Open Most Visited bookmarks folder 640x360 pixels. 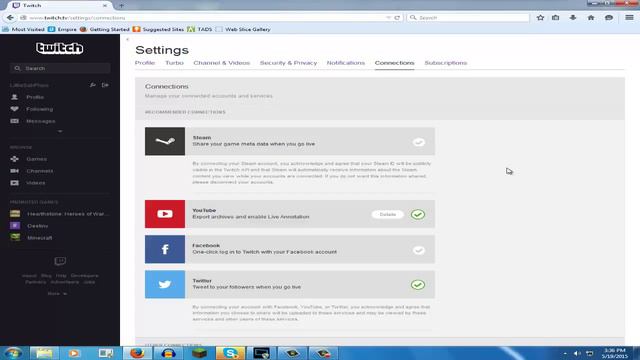pos(24,29)
